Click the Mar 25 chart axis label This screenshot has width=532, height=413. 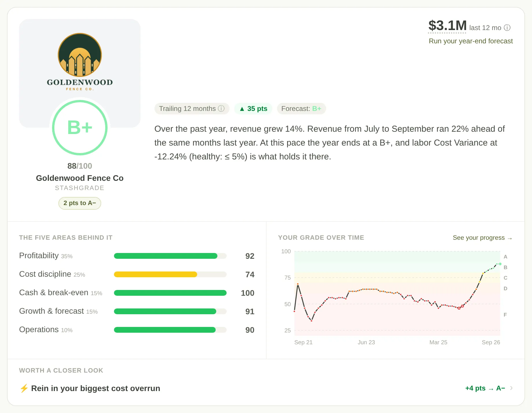438,342
